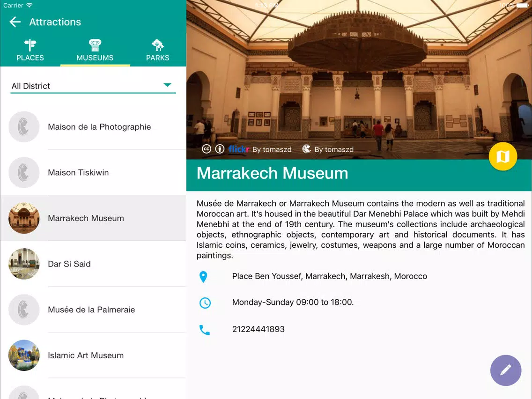Click Maison Tiskiwin placeholder thumbnail

(24, 172)
